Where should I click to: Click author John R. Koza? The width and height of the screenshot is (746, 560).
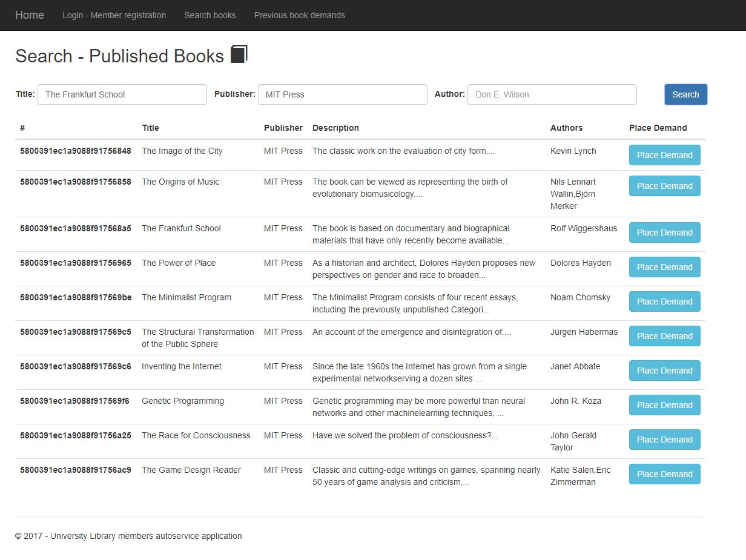[576, 401]
